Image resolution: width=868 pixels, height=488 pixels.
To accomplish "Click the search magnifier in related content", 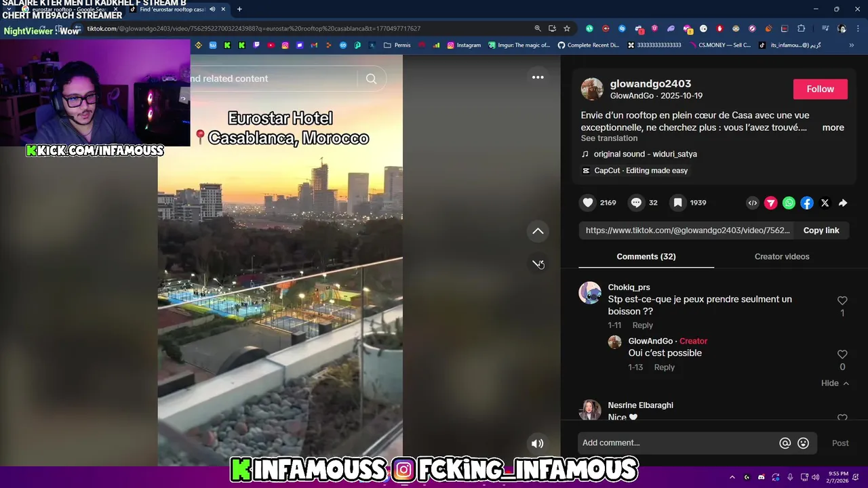I will 371,79.
